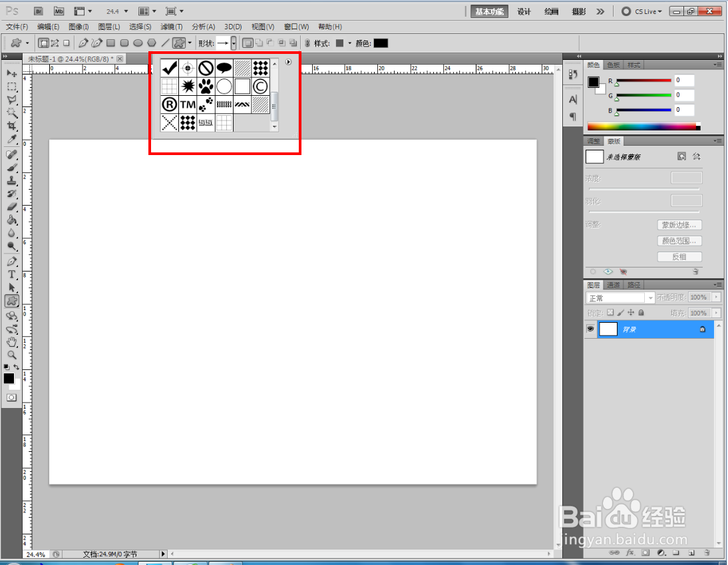Viewport: 728px width, 565px height.
Task: Open the 图层(L) menu
Action: [x=109, y=27]
